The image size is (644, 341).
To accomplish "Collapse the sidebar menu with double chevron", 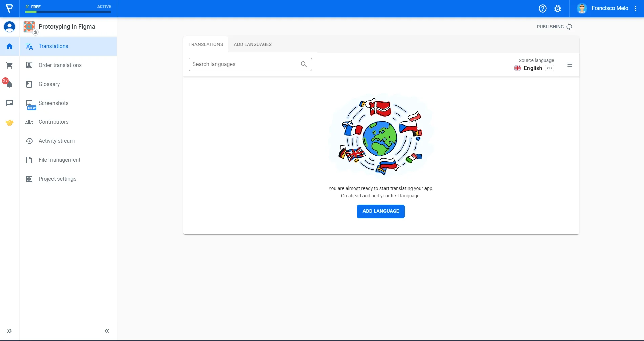I will tap(107, 331).
